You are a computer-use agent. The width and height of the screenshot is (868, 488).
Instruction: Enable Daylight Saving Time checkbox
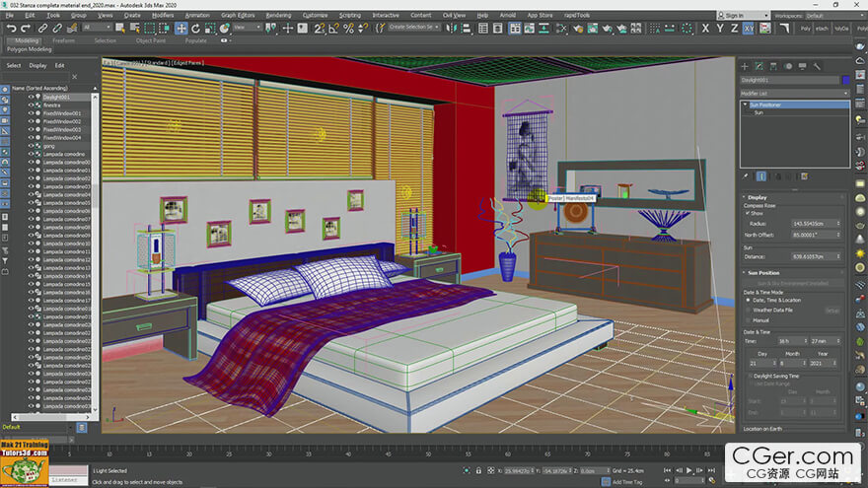[x=751, y=376]
